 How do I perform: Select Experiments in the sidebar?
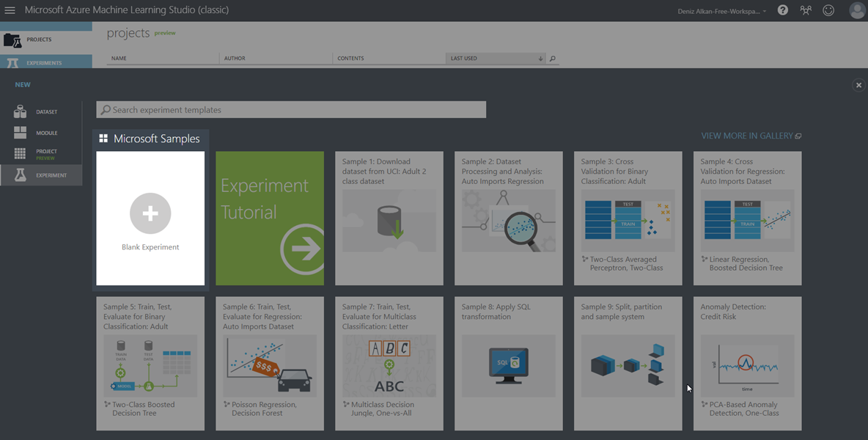(x=46, y=62)
